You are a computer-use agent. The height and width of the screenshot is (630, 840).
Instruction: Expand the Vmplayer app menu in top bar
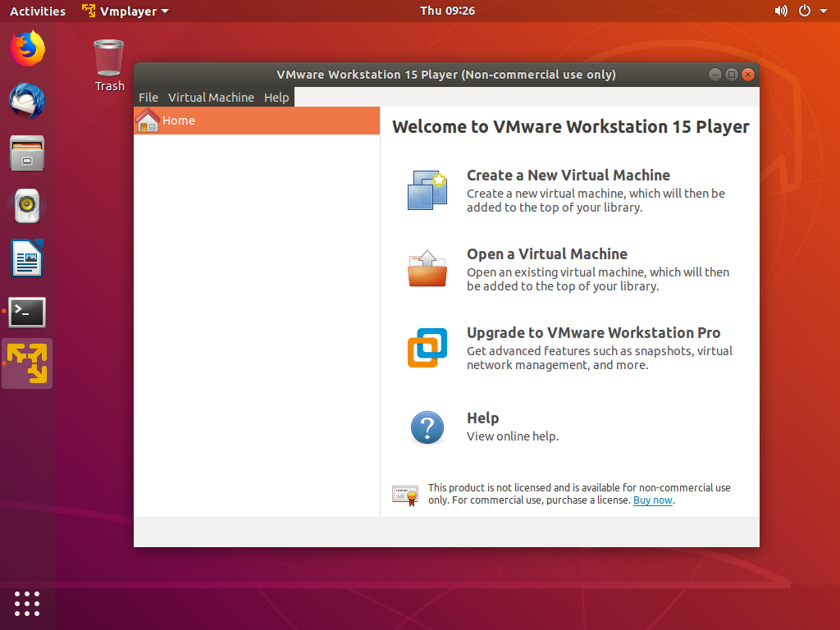[126, 11]
